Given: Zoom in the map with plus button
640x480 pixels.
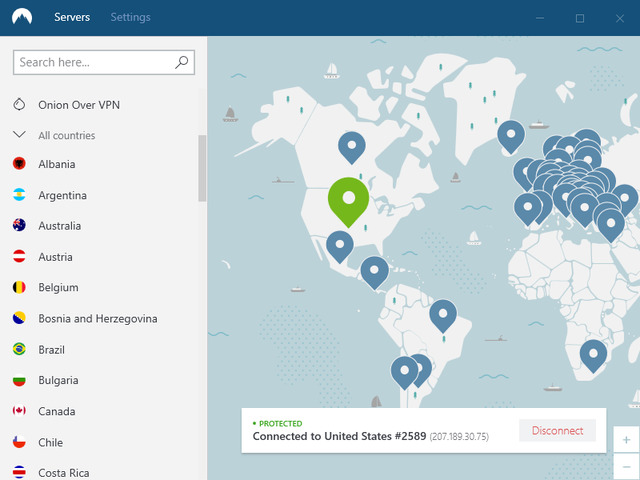Looking at the screenshot, I should [x=627, y=440].
